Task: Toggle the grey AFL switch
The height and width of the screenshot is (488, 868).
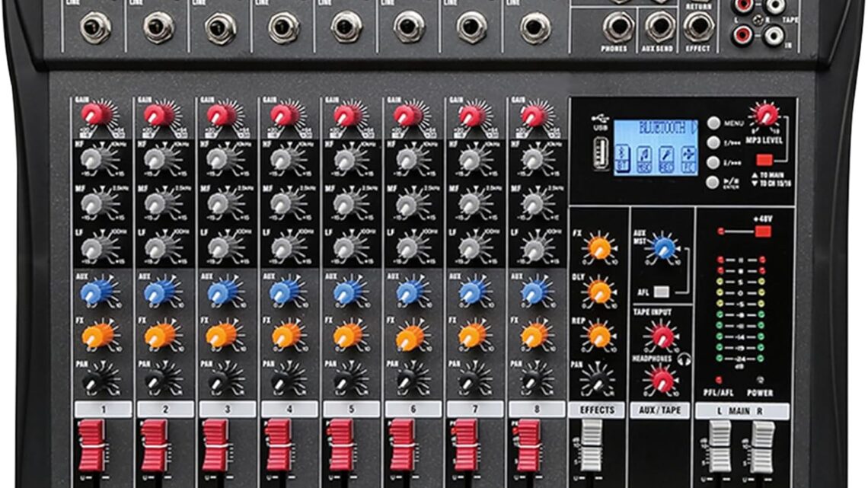Action: point(662,292)
